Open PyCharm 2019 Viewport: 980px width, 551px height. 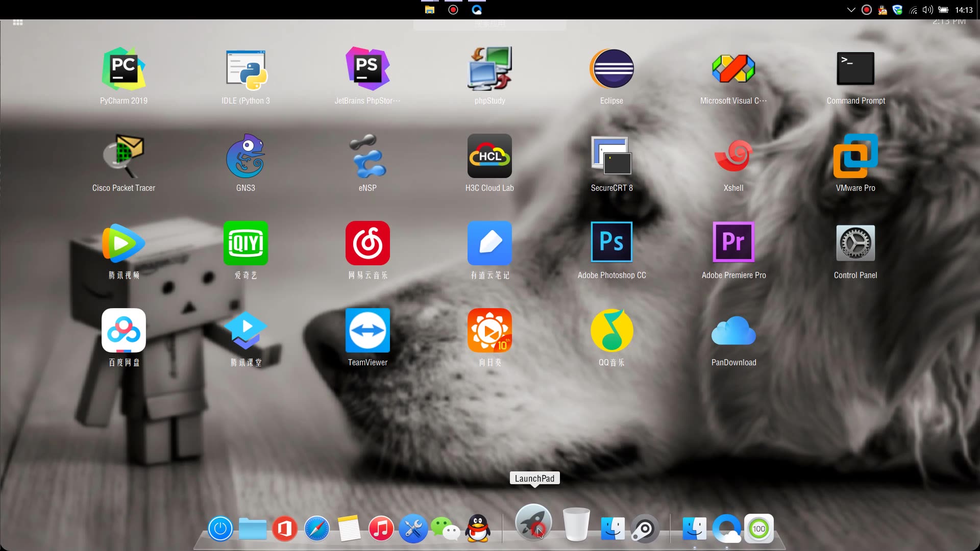(x=124, y=69)
